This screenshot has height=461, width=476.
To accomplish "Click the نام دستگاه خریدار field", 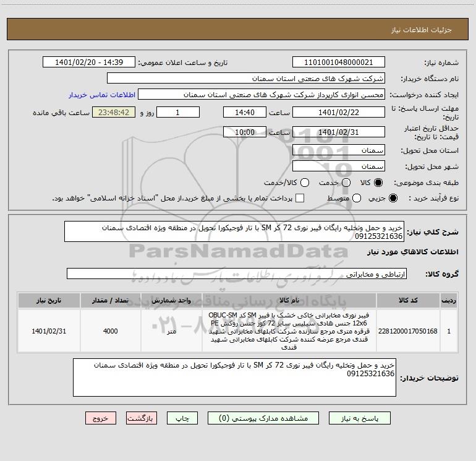I will (246, 79).
